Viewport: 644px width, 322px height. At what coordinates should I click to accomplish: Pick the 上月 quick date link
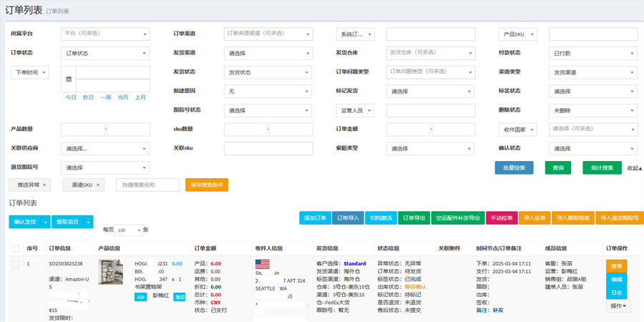pyautogui.click(x=140, y=97)
